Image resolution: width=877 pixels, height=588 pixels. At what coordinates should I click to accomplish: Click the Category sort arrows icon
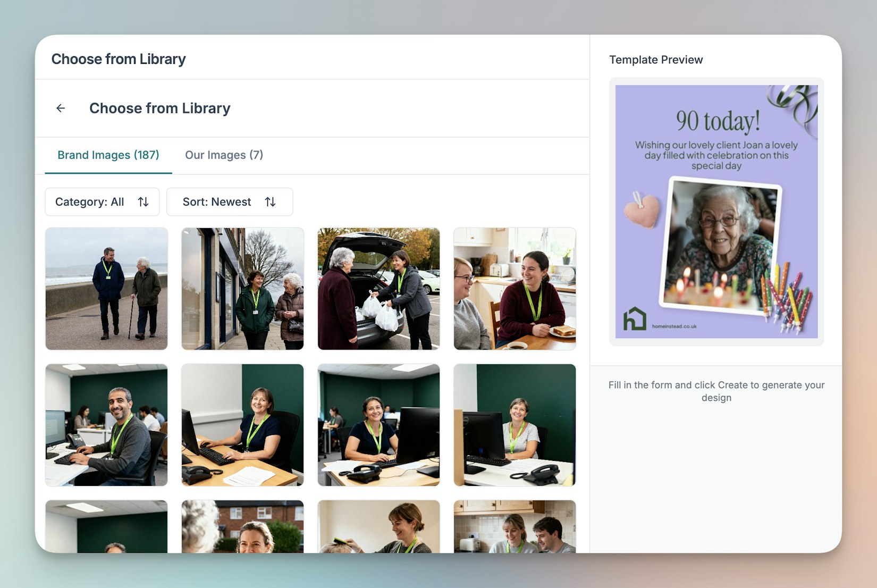[143, 202]
